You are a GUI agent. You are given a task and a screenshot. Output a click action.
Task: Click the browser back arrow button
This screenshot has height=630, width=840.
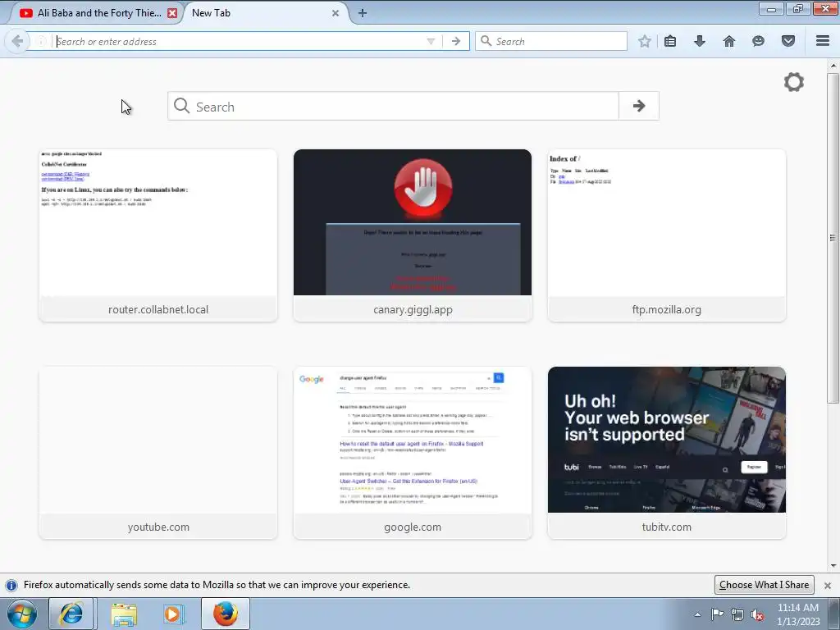pos(17,41)
